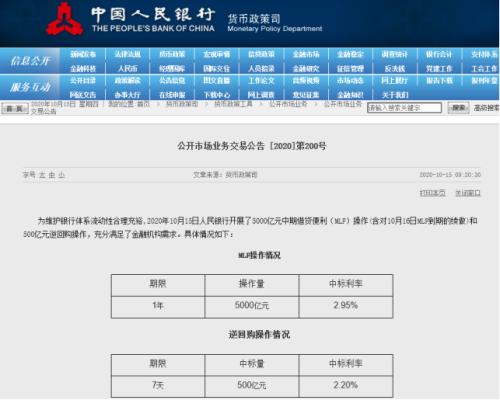Click 货币政策工具 in the breadcrumb
500x400 pixels.
point(233,104)
